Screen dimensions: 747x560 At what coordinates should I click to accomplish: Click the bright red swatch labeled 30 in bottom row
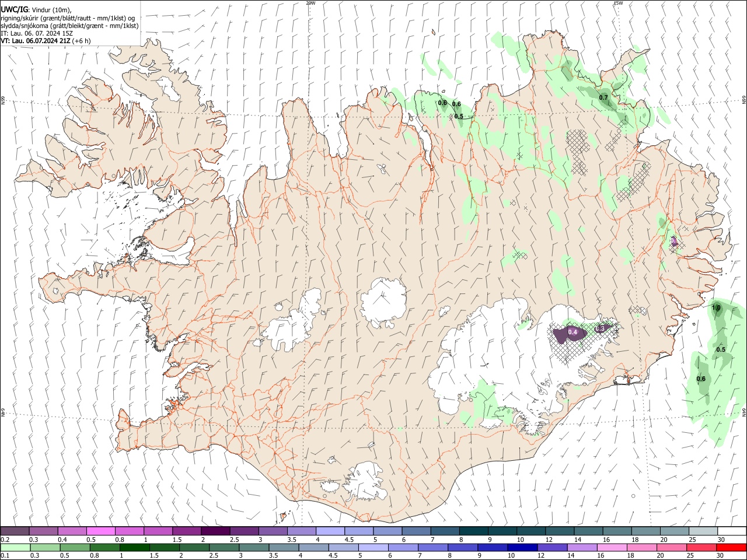tap(731, 547)
